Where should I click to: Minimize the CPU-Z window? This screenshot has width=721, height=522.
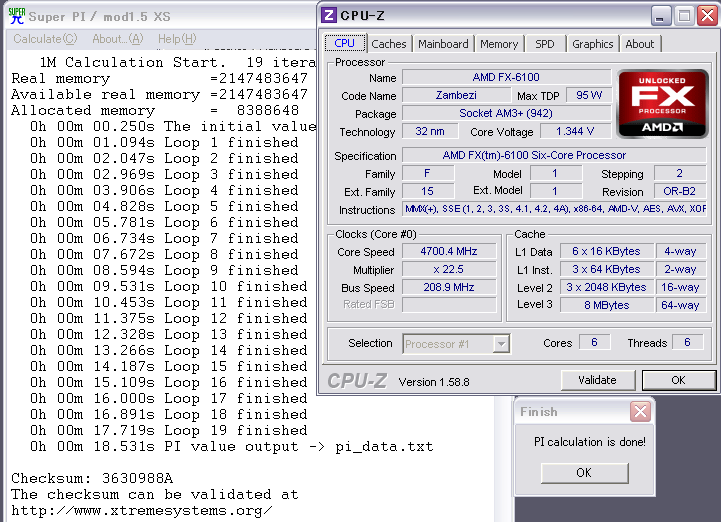661,16
